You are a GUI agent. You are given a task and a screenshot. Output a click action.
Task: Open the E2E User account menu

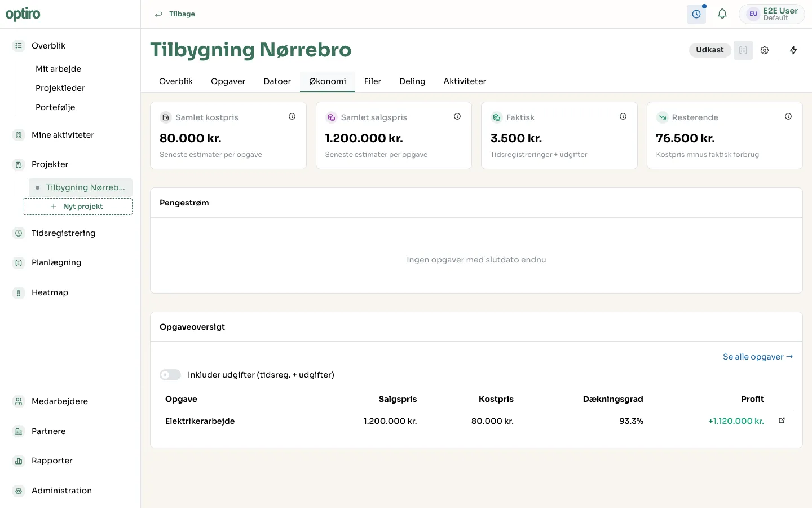[772, 14]
